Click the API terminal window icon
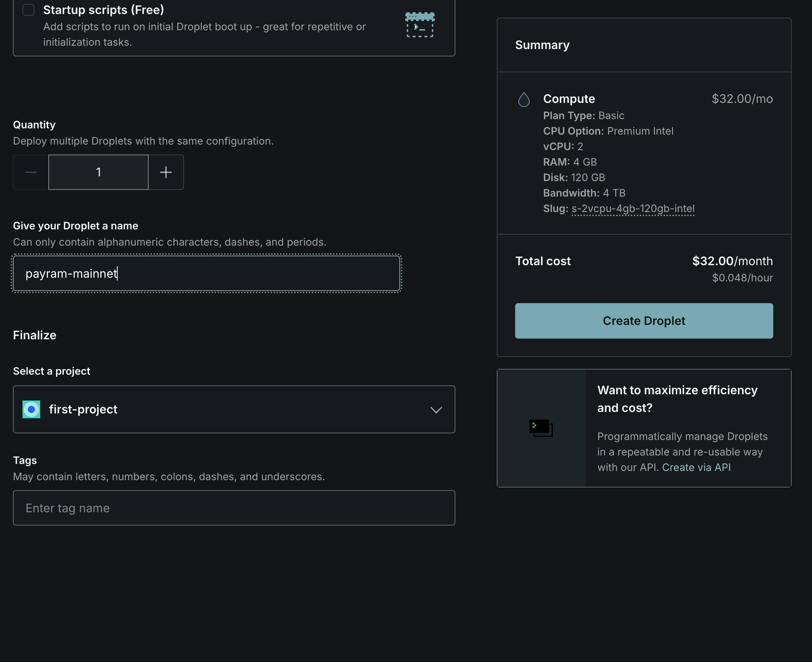The width and height of the screenshot is (812, 662). point(541,428)
